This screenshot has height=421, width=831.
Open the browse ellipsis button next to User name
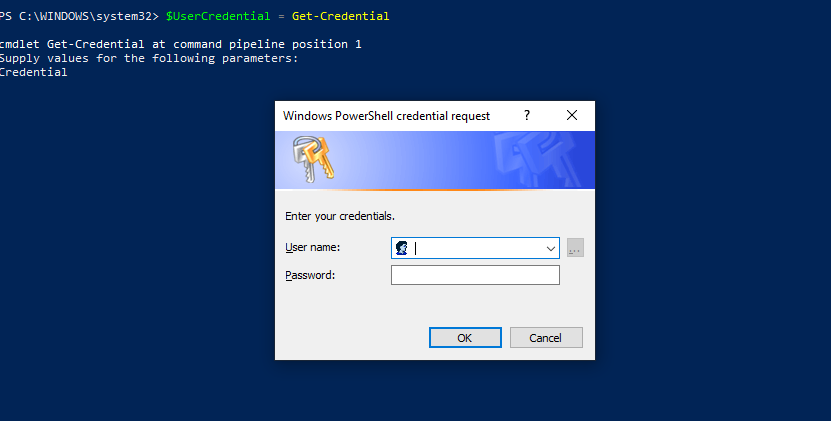(x=575, y=248)
